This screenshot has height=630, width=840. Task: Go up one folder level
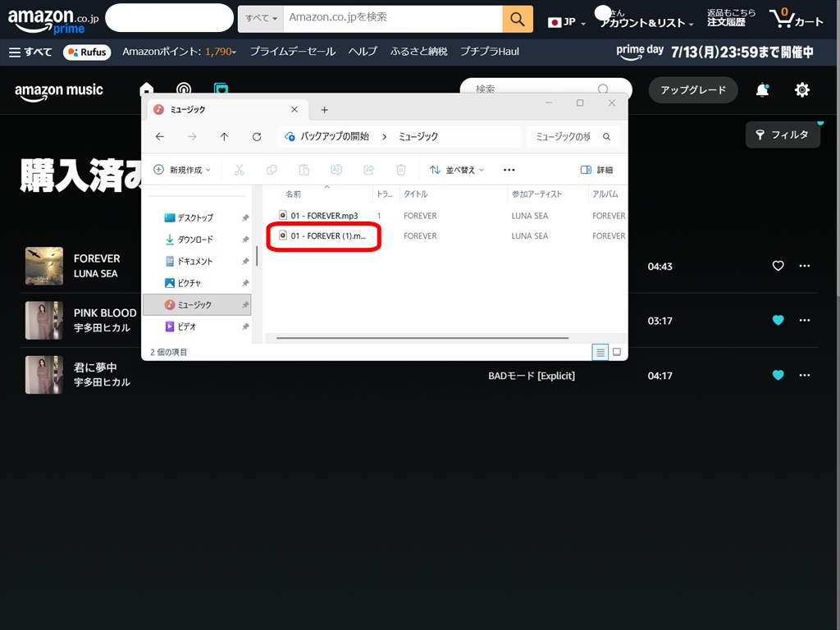[x=225, y=137]
